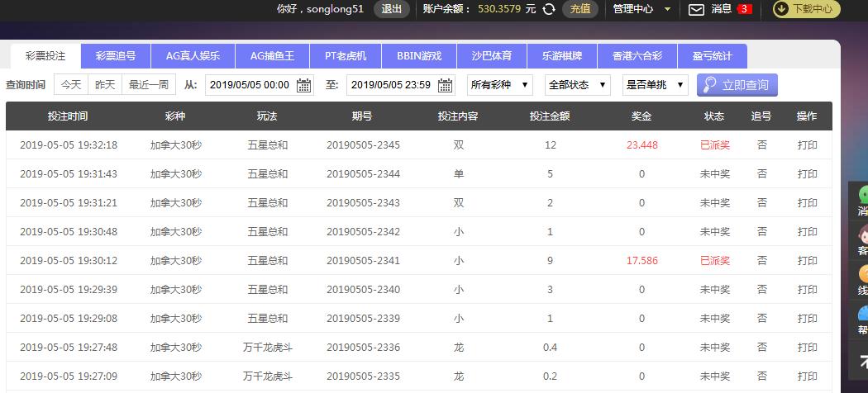
Task: Click the start date input field
Action: point(250,85)
